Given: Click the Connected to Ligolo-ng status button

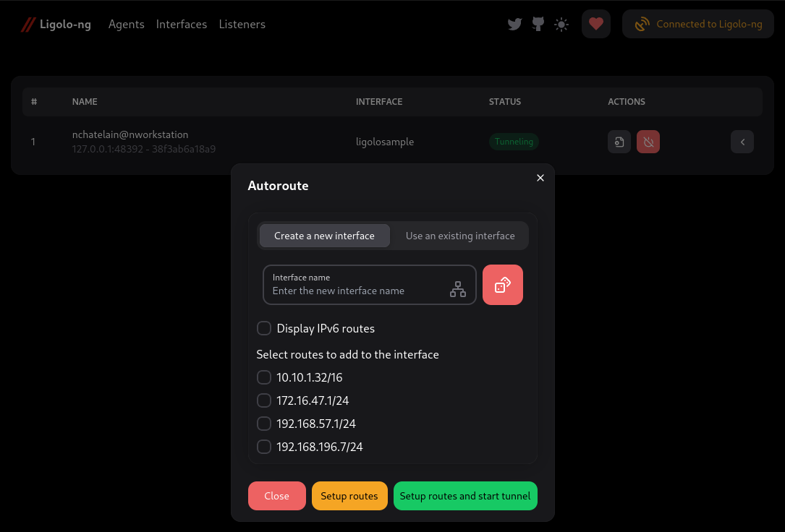Looking at the screenshot, I should click(698, 24).
